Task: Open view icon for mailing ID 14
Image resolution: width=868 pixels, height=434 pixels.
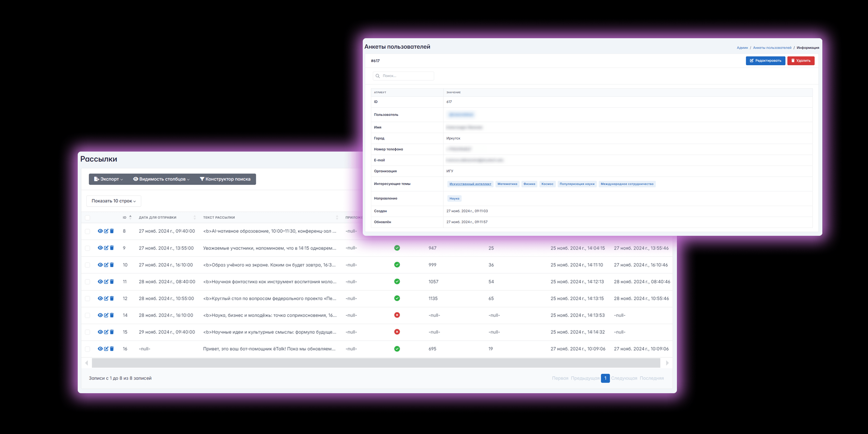Action: pos(100,315)
